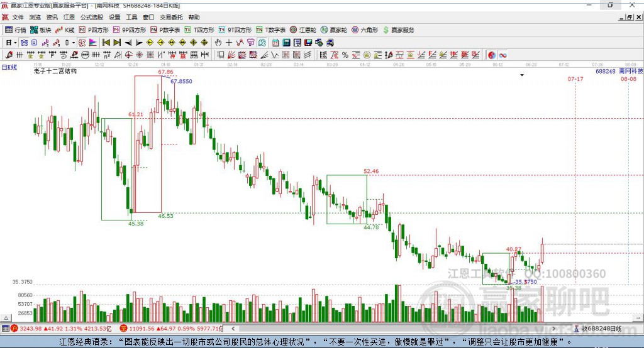The image size is (644, 348).
Task: Open the 公式选股 menu
Action: click(92, 17)
